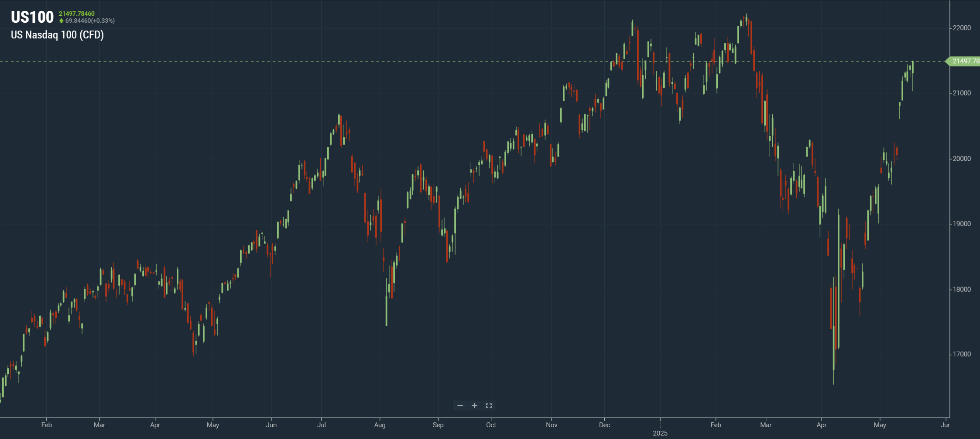Click the Dec month axis label
The height and width of the screenshot is (439, 980).
click(605, 425)
